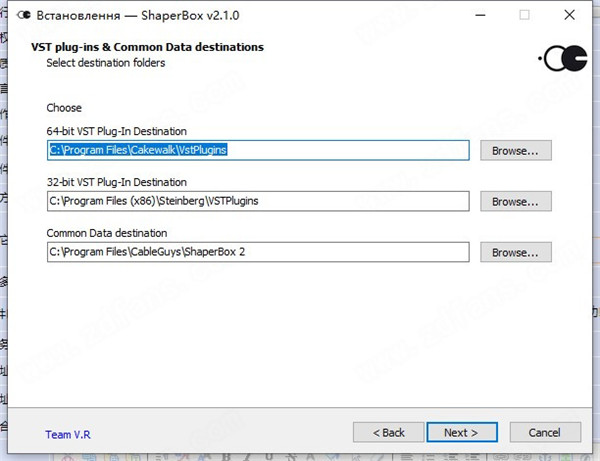Click the 64-bit VST Plug-In Destination label
Viewport: 600px width, 461px height.
(x=116, y=131)
